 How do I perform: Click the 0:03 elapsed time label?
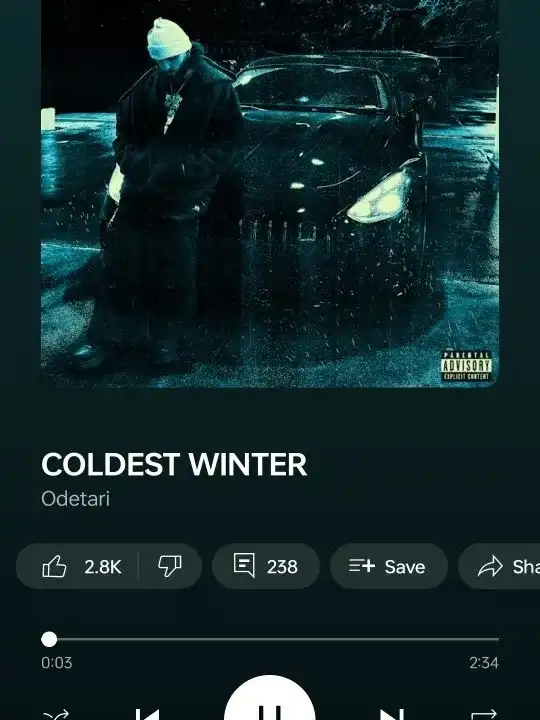[x=56, y=663]
